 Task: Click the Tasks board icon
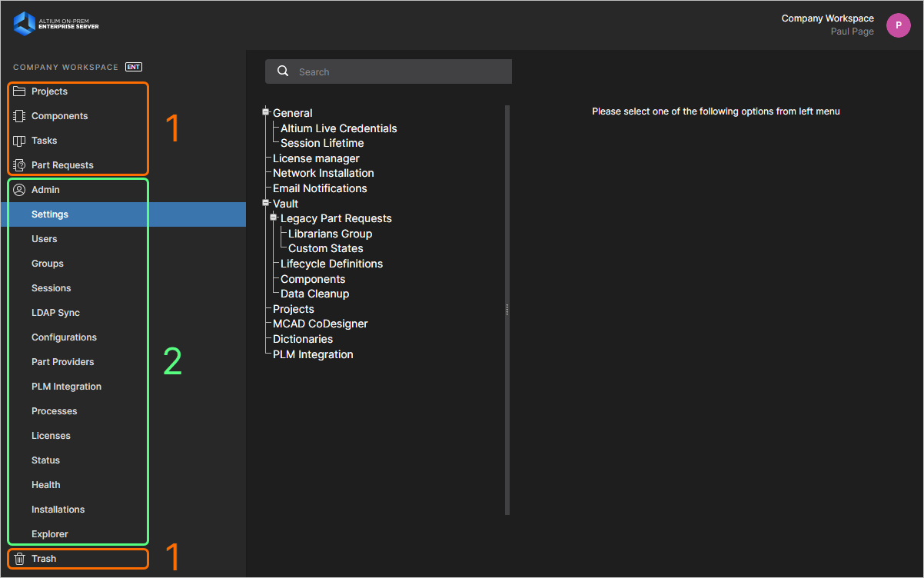tap(19, 141)
